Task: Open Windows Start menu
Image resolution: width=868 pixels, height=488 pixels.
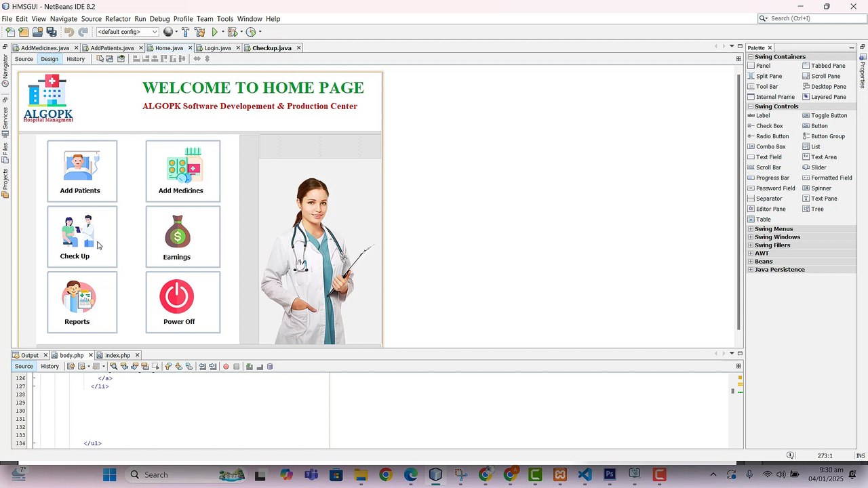Action: coord(109,474)
